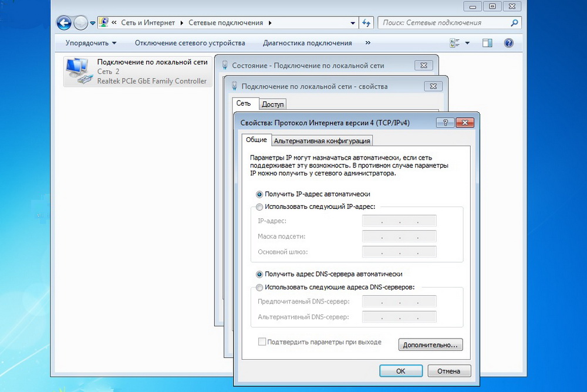This screenshot has height=392, width=587.
Task: Click the back navigation arrow
Action: 65,22
